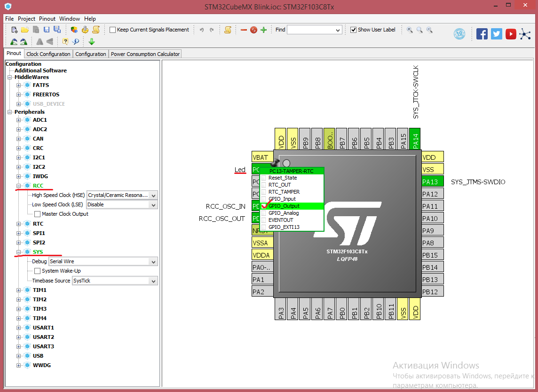The image size is (538, 392).
Task: Click the red circular reset icon
Action: (x=253, y=30)
